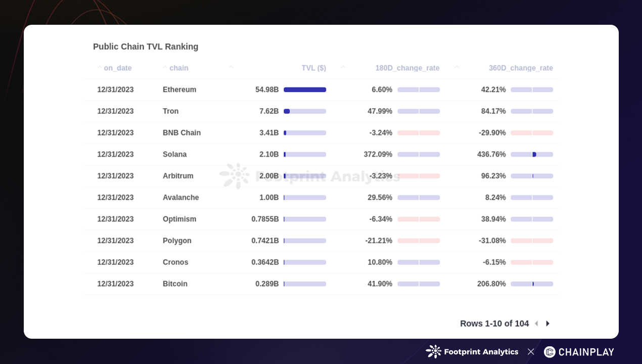Go to the next page of rows

pos(548,324)
